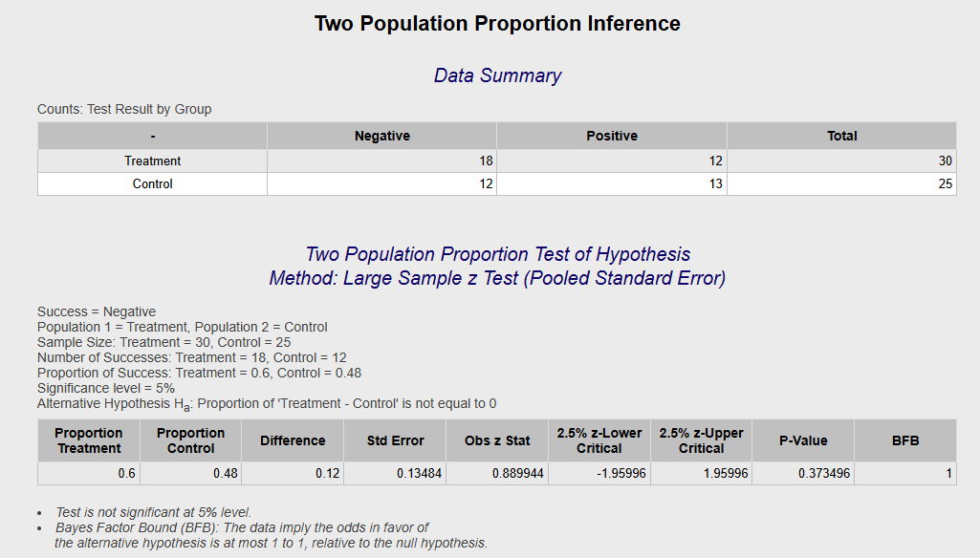980x558 pixels.
Task: Click the Negative column header
Action: tap(381, 136)
